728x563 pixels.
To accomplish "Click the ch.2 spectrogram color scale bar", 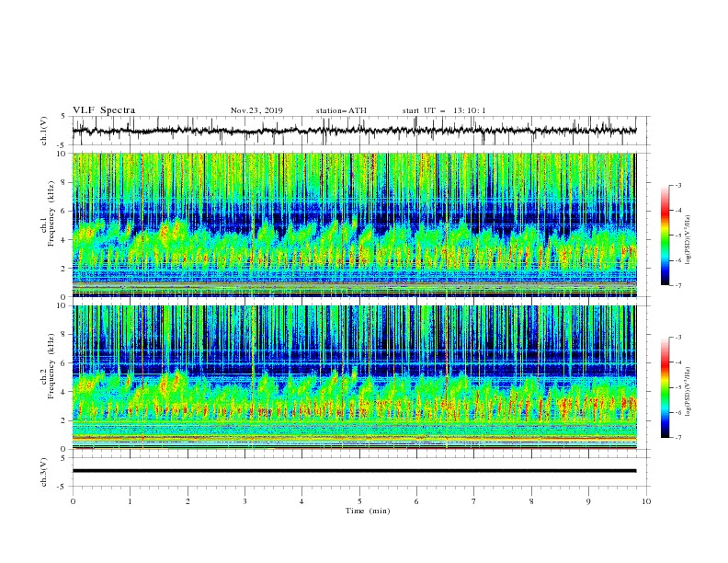I will click(665, 387).
